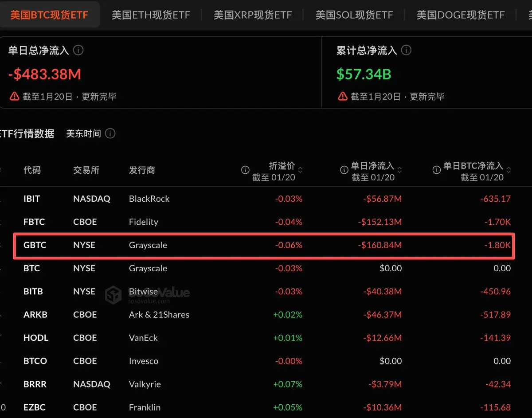Open info icon beside 累计总净流入

pyautogui.click(x=406, y=50)
